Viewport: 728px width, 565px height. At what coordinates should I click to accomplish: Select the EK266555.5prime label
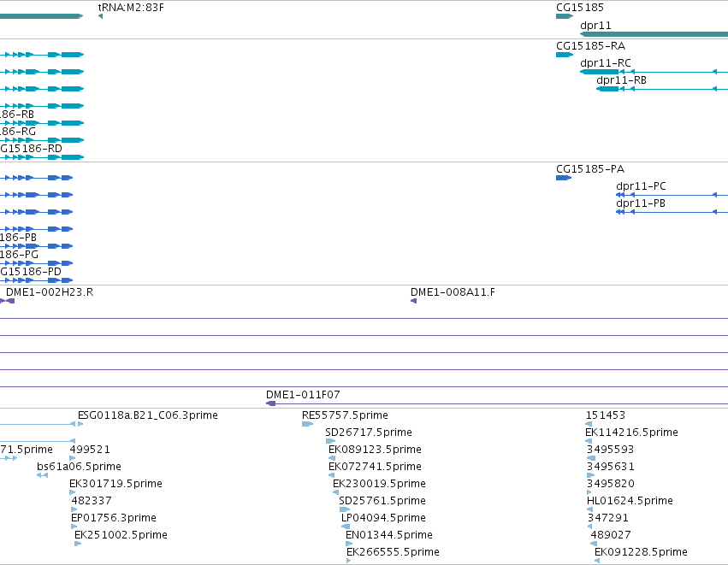(393, 552)
